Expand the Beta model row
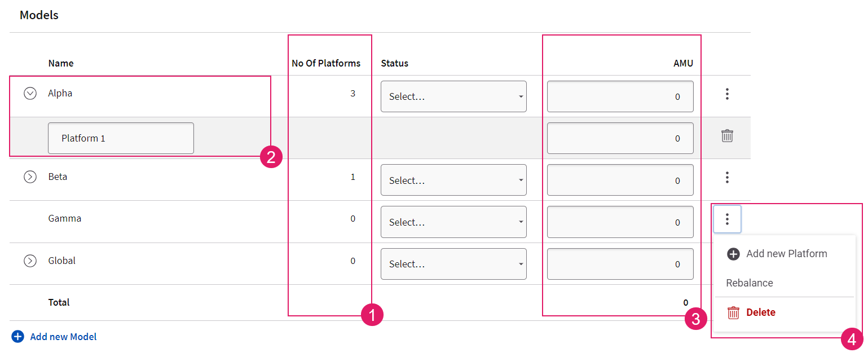 click(x=30, y=177)
